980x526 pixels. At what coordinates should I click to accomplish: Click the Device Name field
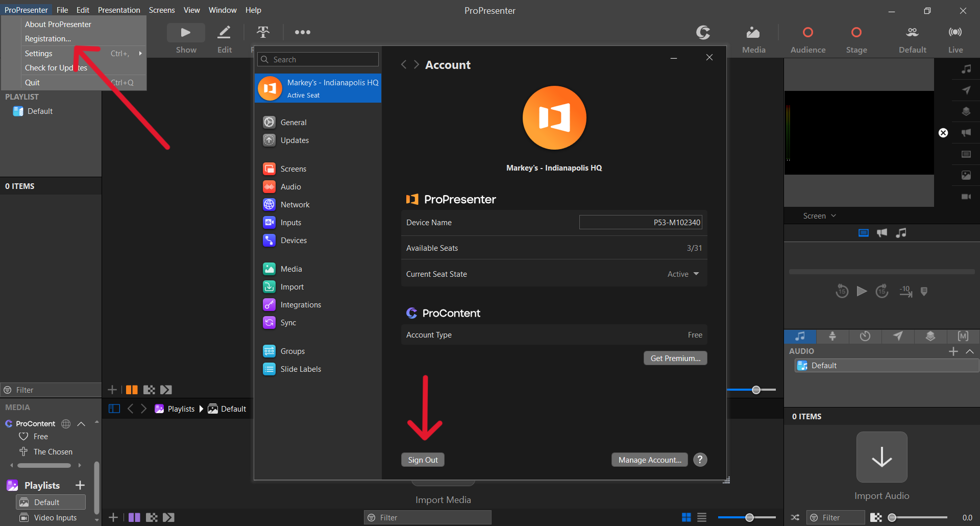(x=641, y=222)
